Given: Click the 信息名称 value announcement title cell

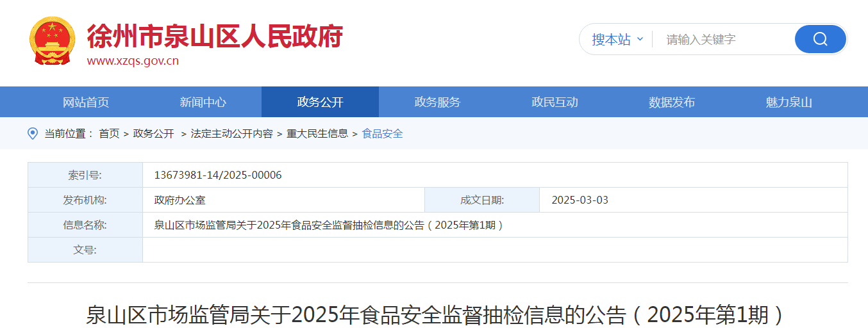Looking at the screenshot, I should 495,225.
